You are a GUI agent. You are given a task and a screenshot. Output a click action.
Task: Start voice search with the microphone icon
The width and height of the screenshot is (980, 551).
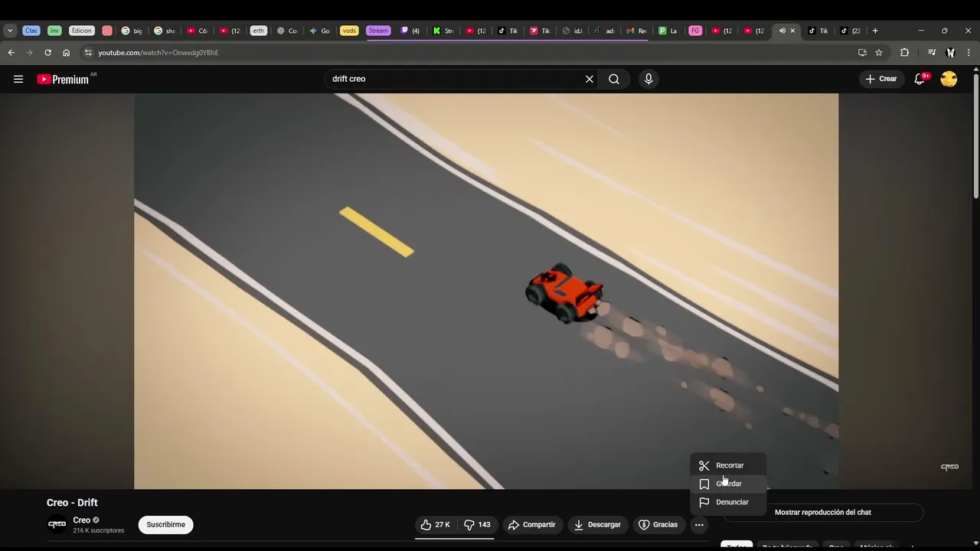[648, 79]
